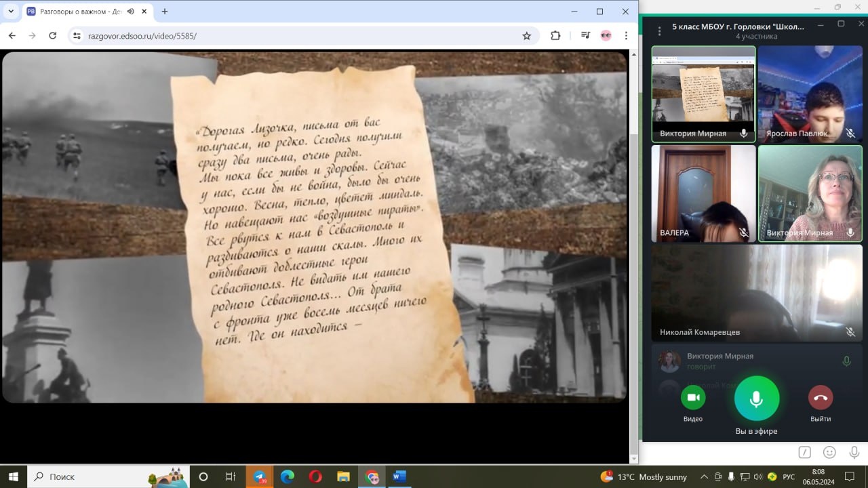868x488 pixels.
Task: Click group call title "5 класс МБОУ"
Action: click(x=738, y=26)
